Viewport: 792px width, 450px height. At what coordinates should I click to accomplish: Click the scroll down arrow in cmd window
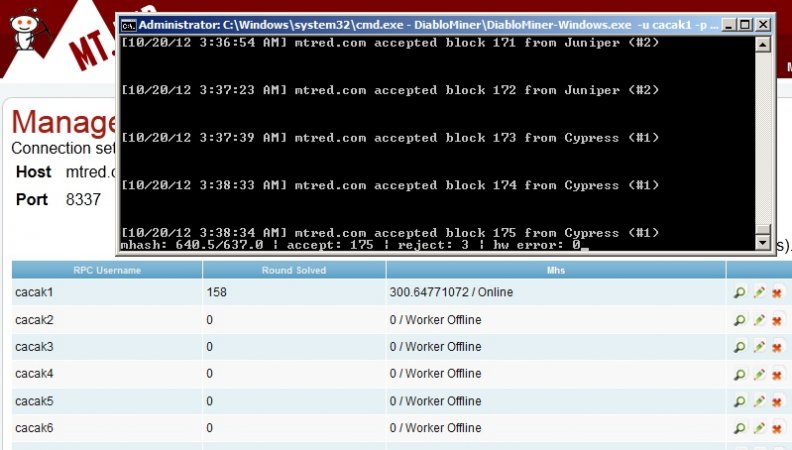click(763, 243)
